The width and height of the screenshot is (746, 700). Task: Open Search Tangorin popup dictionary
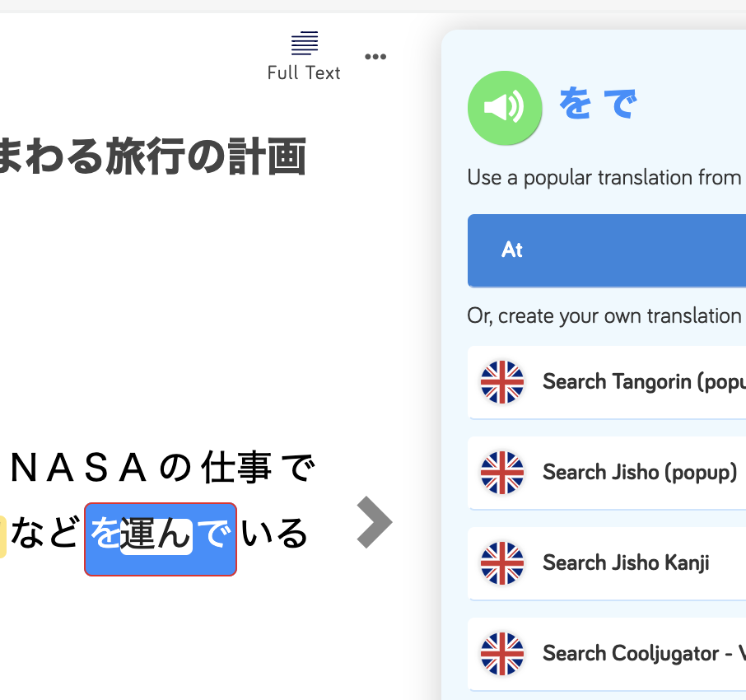[607, 382]
